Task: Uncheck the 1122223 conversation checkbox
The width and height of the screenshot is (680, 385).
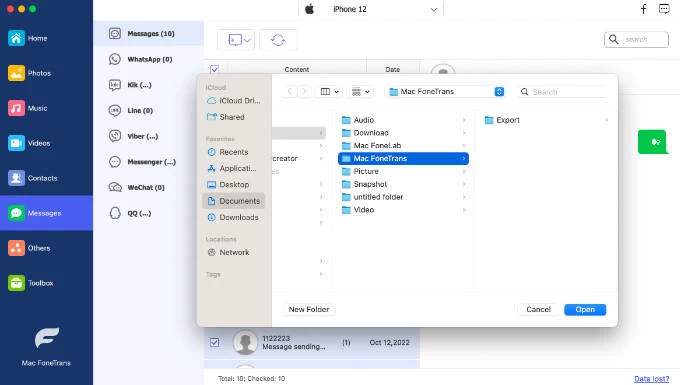Action: (214, 342)
